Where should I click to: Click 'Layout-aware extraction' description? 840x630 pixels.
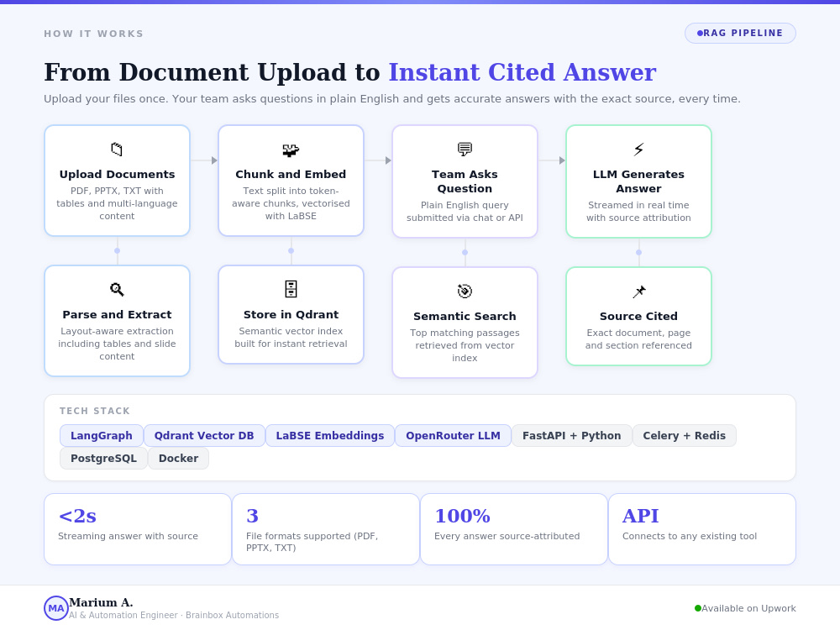pyautogui.click(x=117, y=344)
